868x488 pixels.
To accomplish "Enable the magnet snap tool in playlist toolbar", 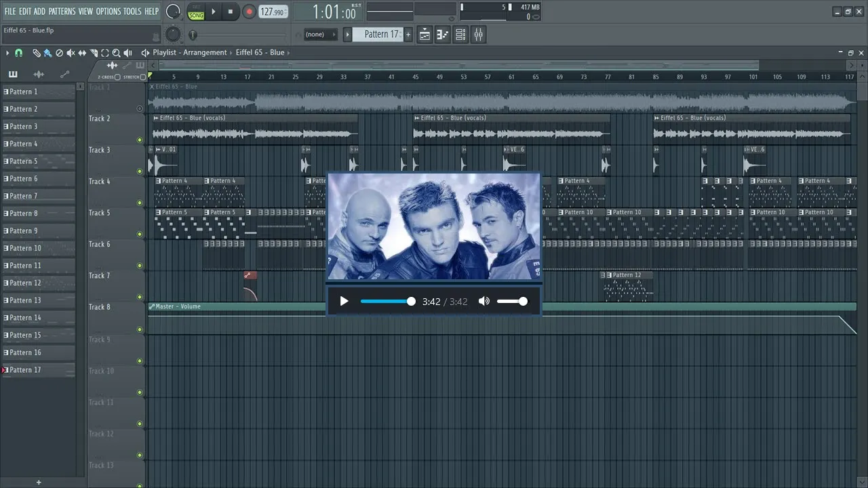I will [18, 53].
